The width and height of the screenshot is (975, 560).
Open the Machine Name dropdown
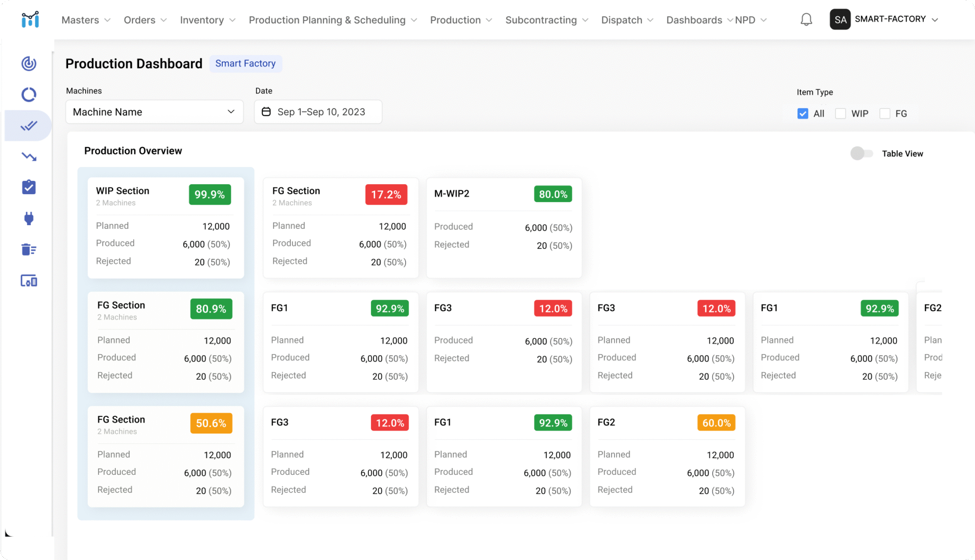tap(154, 112)
